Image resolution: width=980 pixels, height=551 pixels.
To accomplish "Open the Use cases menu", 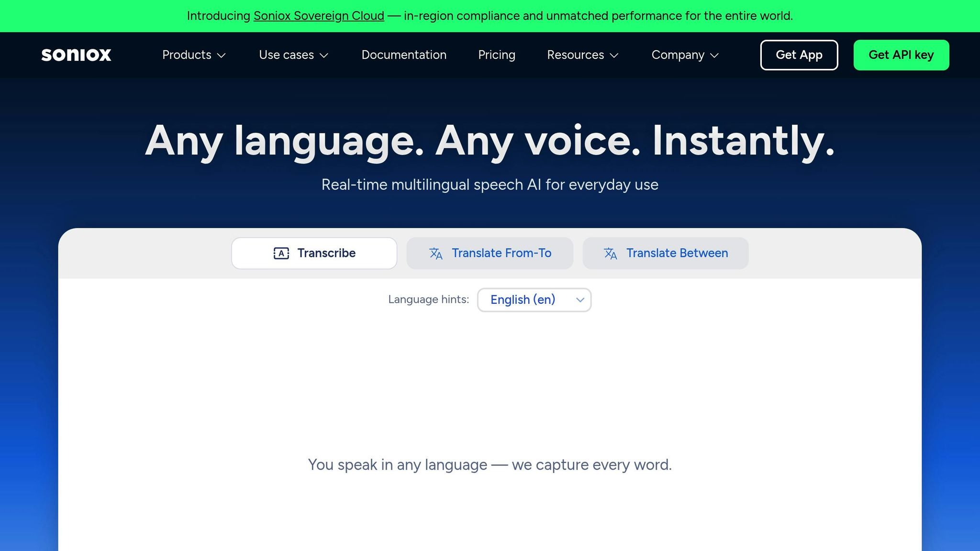I will pos(286,55).
